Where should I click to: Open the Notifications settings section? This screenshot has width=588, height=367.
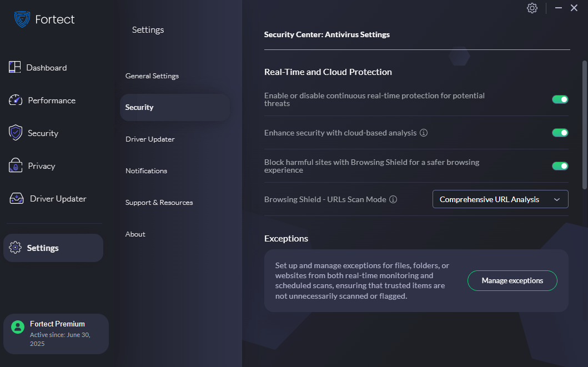coord(146,170)
